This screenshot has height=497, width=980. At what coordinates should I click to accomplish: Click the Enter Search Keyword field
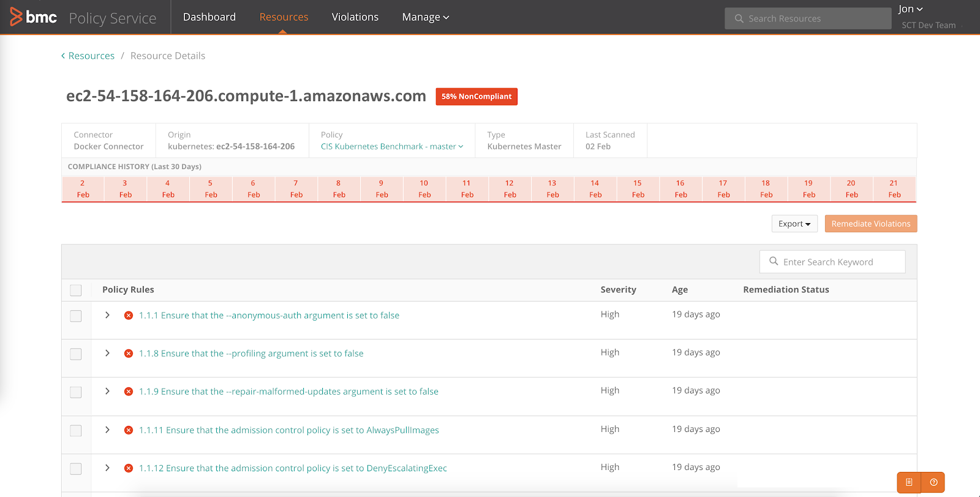click(x=832, y=262)
